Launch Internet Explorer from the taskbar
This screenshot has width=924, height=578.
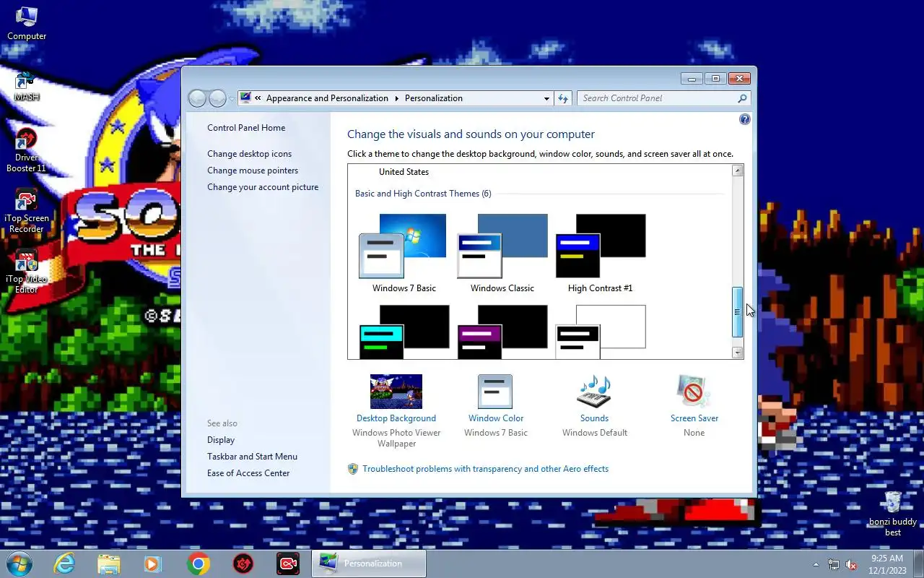click(65, 564)
